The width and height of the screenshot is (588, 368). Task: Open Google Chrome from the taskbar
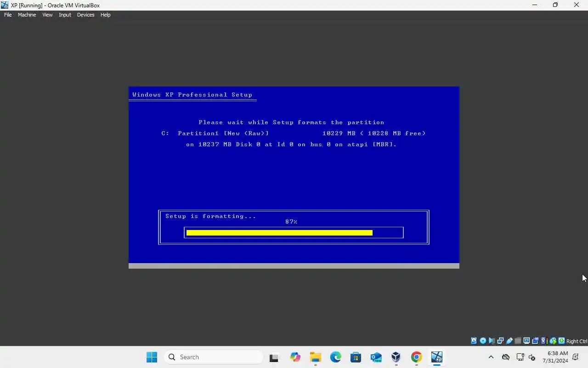(417, 357)
